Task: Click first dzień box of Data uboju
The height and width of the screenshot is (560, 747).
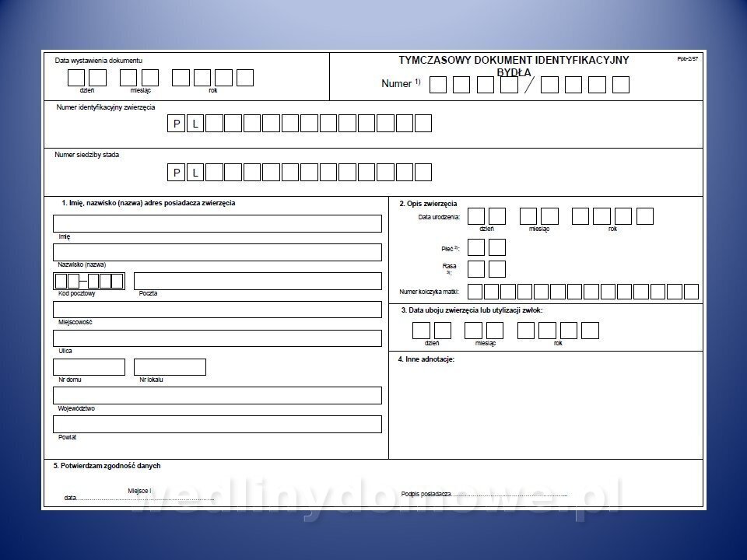Action: (421, 331)
